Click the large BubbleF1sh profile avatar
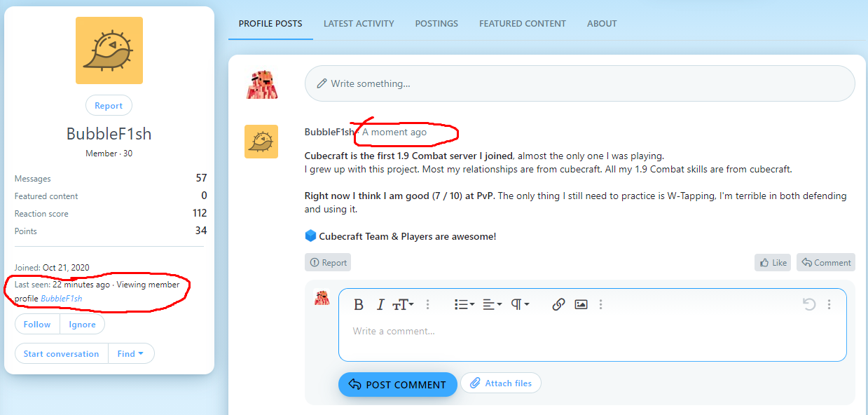Image resolution: width=868 pixels, height=415 pixels. click(x=109, y=50)
